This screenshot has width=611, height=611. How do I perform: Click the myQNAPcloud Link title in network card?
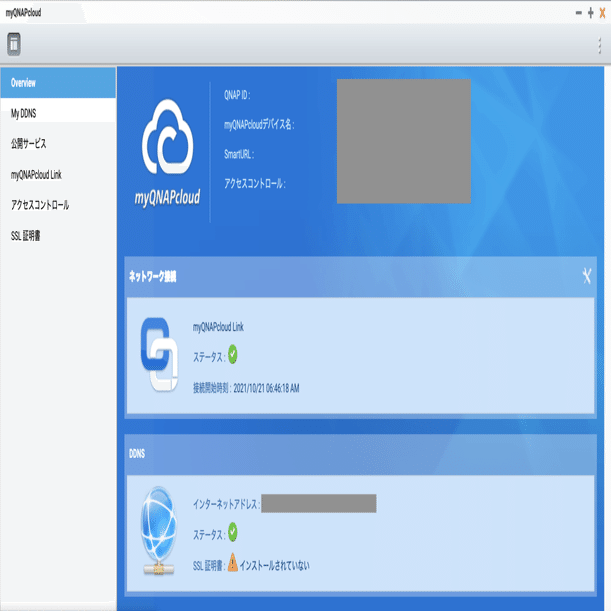218,327
